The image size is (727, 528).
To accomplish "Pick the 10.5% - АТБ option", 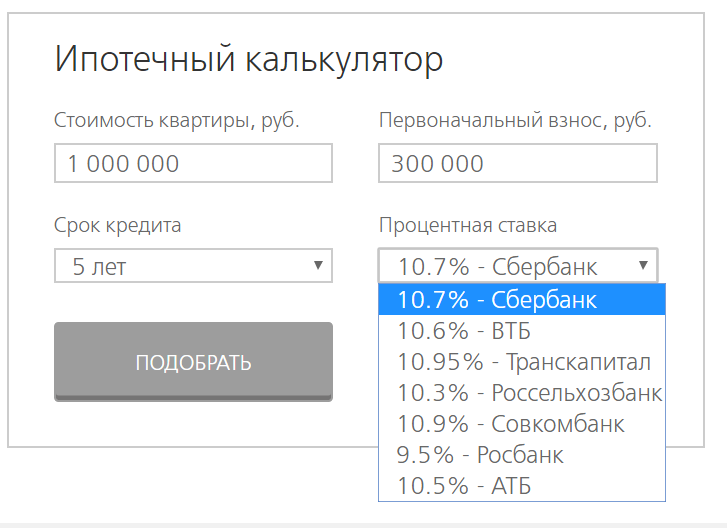I will (522, 486).
